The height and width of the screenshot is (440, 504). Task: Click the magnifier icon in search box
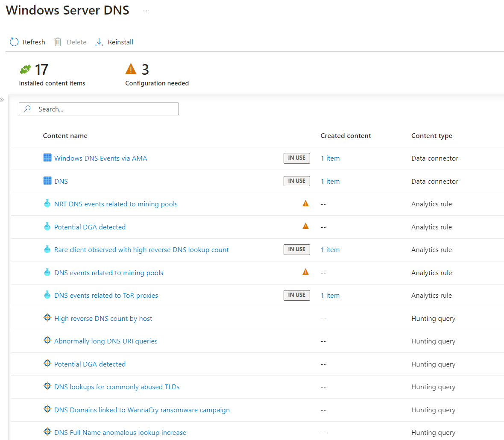[27, 109]
